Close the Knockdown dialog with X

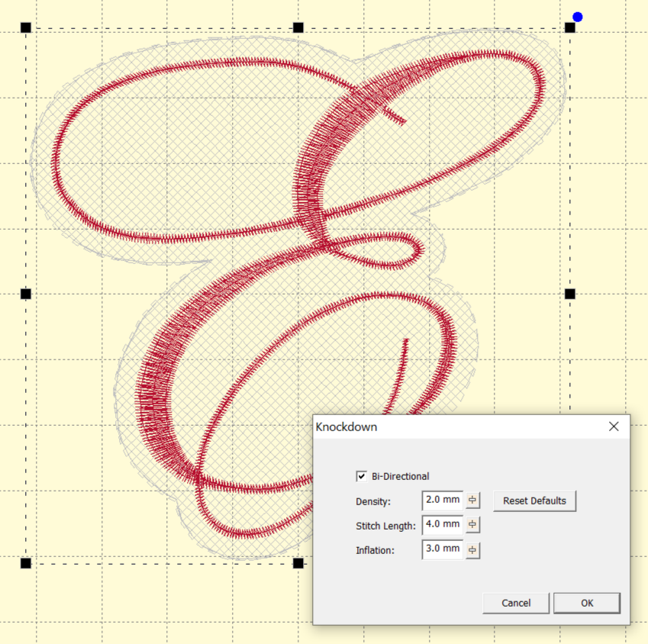pos(614,427)
